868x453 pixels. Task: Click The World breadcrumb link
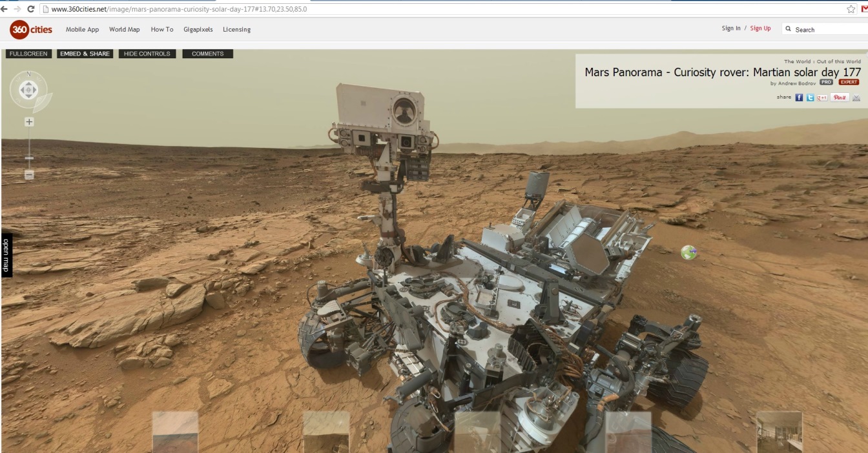click(x=798, y=62)
